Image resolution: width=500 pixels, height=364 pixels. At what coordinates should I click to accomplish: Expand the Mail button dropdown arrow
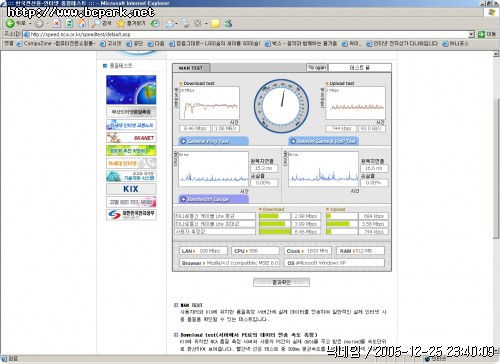click(x=176, y=24)
